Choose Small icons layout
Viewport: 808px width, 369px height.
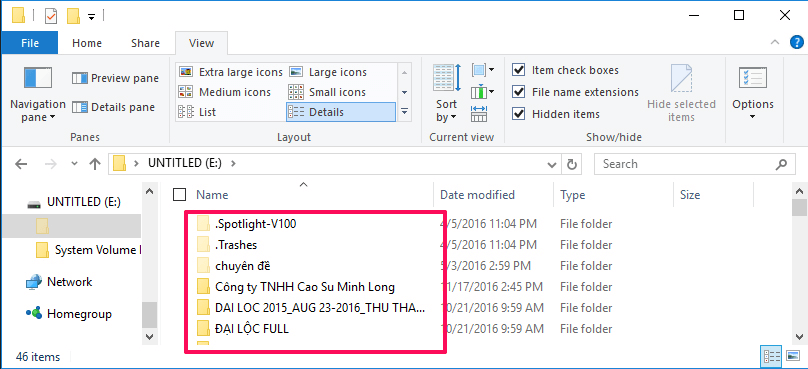click(327, 92)
